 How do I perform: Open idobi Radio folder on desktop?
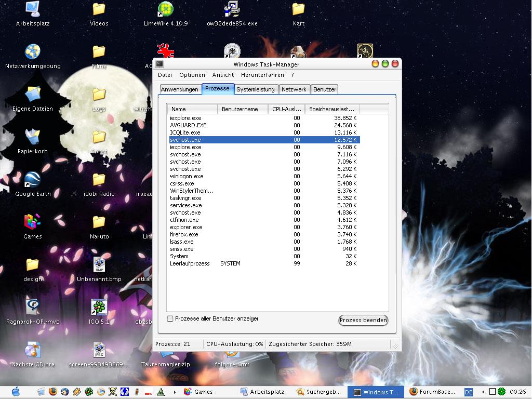(99, 185)
